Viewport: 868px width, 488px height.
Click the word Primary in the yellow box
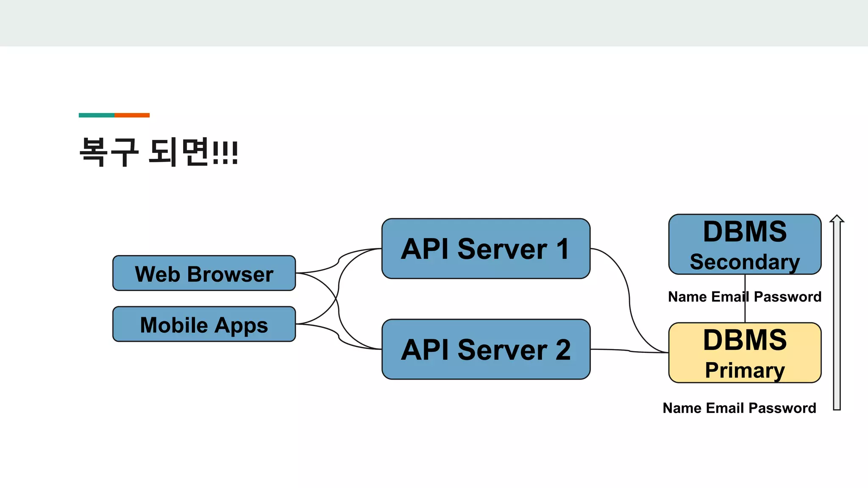[x=745, y=370]
